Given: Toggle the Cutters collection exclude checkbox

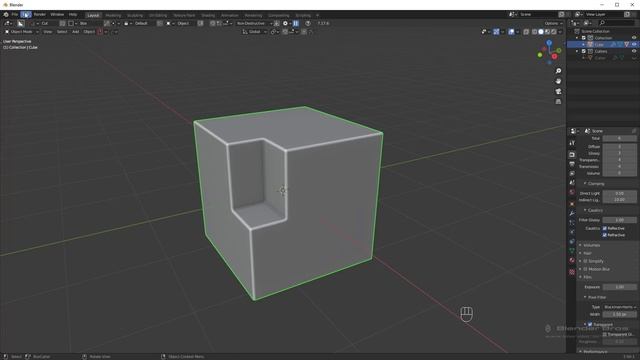Looking at the screenshot, I should 584,51.
